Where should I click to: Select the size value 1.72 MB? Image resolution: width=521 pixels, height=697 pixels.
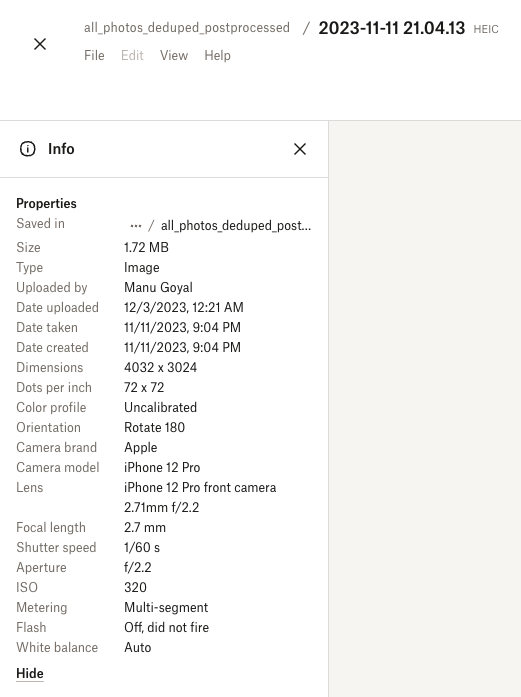click(146, 247)
